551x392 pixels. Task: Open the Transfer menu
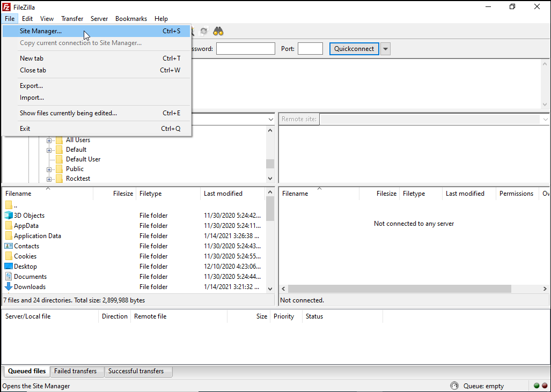[x=72, y=19]
